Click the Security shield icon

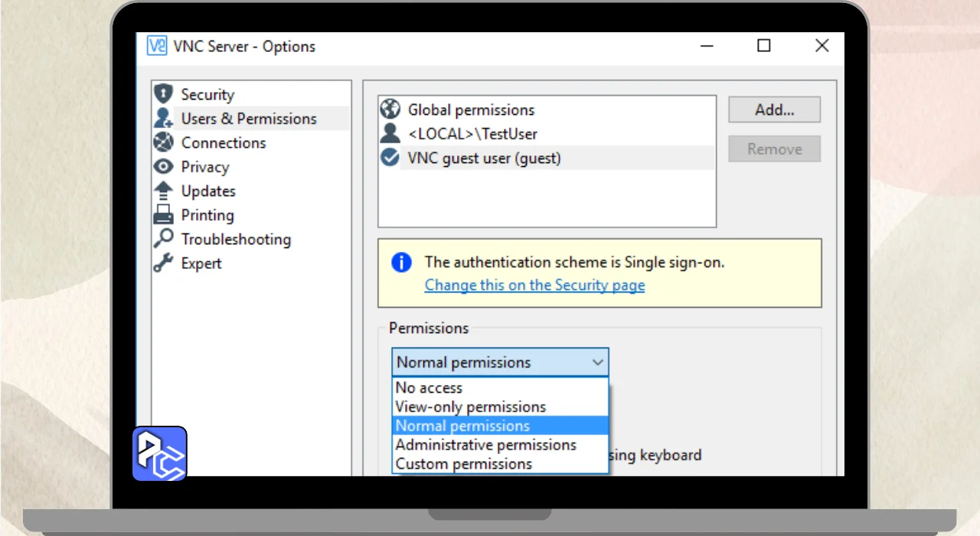[163, 94]
